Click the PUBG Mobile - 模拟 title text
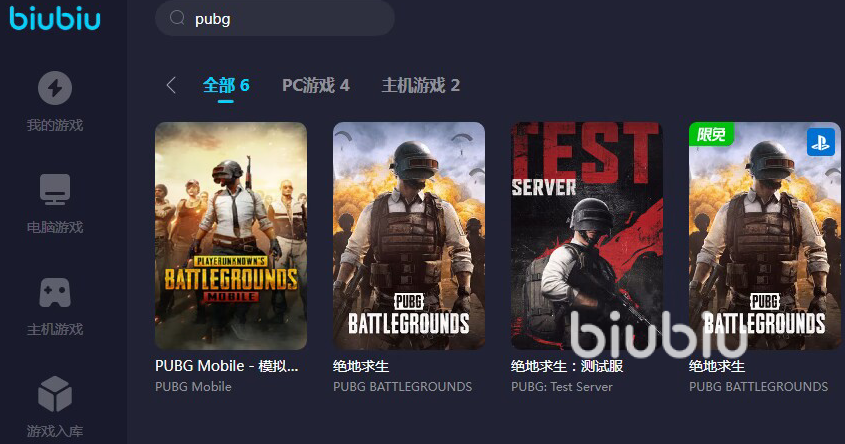 coord(226,366)
